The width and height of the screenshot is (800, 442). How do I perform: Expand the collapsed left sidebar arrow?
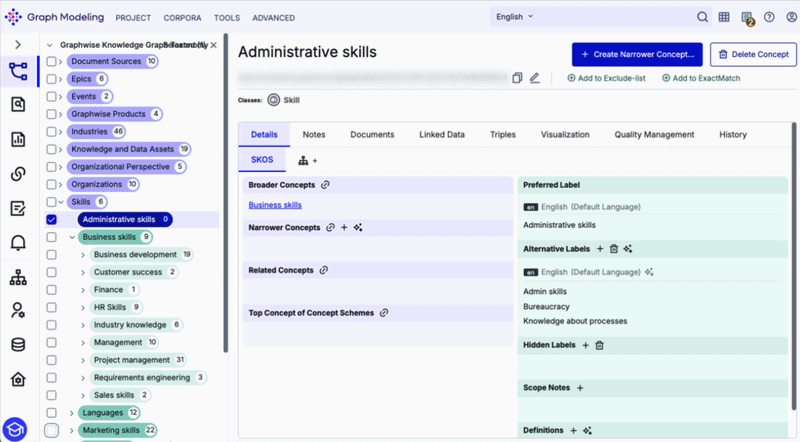point(18,45)
